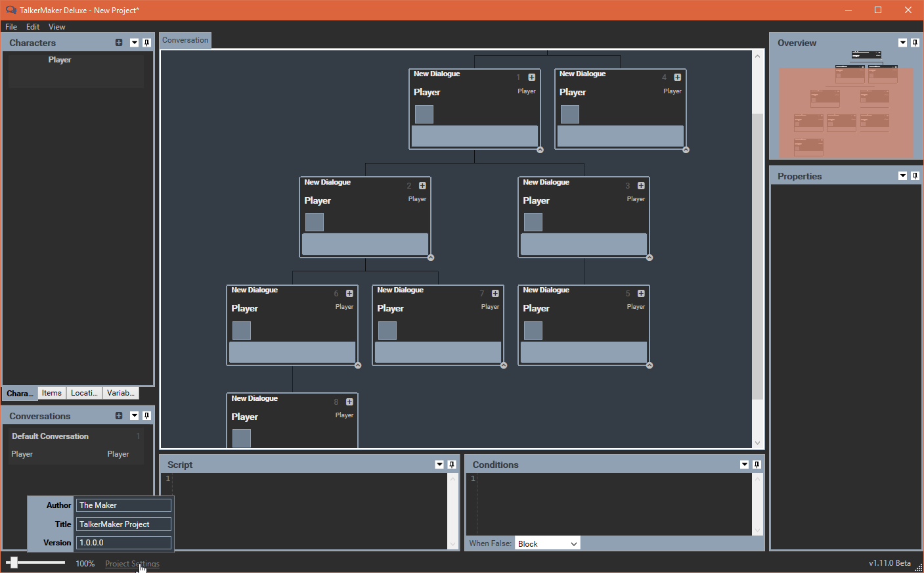Viewport: 924px width, 573px height.
Task: Select the Characters tab
Action: point(20,394)
